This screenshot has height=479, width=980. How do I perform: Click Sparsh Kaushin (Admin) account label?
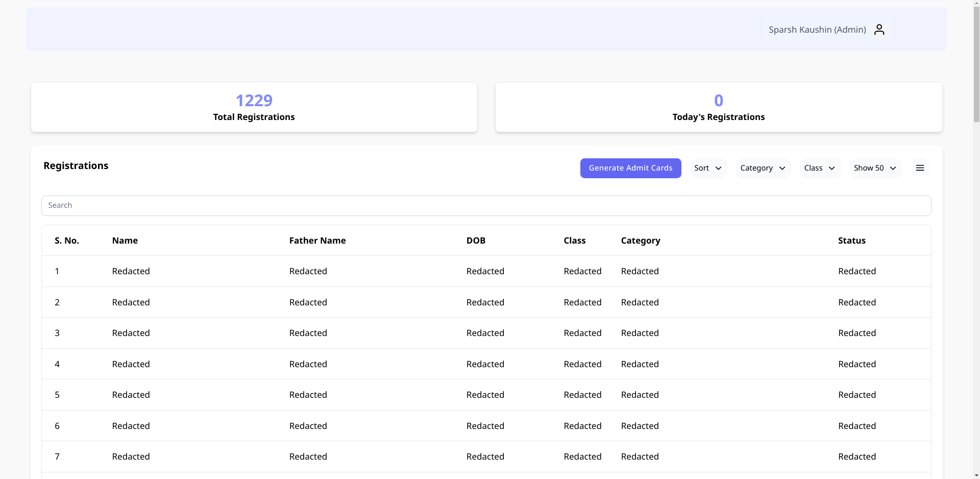tap(817, 30)
